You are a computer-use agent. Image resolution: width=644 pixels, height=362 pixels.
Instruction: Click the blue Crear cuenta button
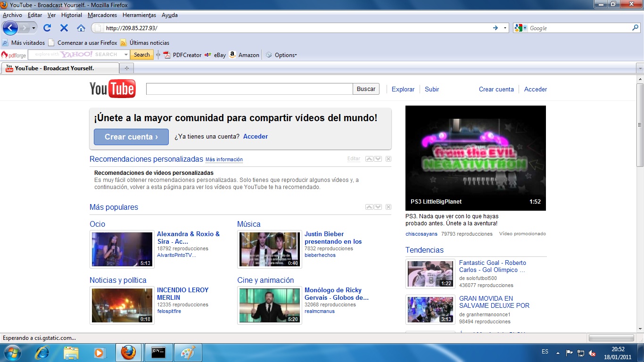tap(131, 137)
